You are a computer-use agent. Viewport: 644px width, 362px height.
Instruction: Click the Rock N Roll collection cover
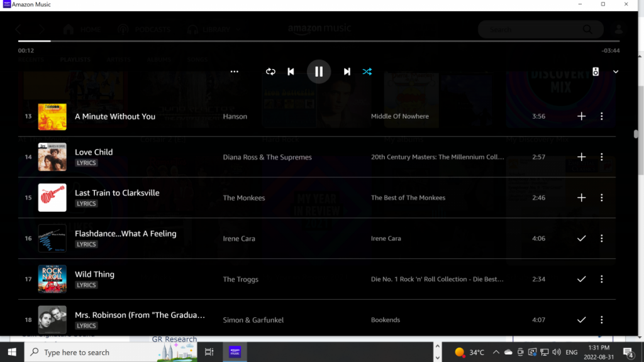(52, 279)
